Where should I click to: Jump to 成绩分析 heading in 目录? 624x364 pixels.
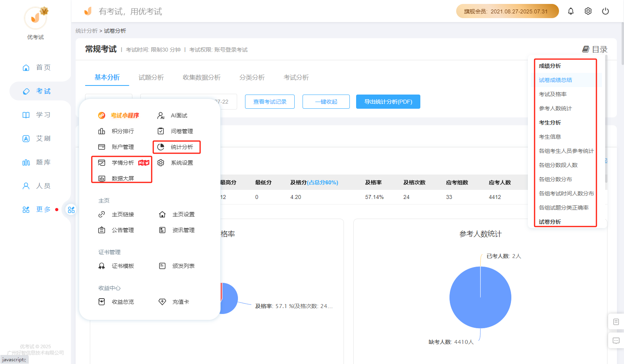(550, 66)
